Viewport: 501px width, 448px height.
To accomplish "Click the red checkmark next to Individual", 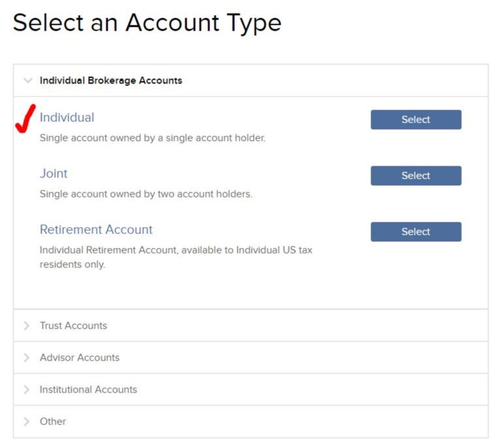I will 25,119.
